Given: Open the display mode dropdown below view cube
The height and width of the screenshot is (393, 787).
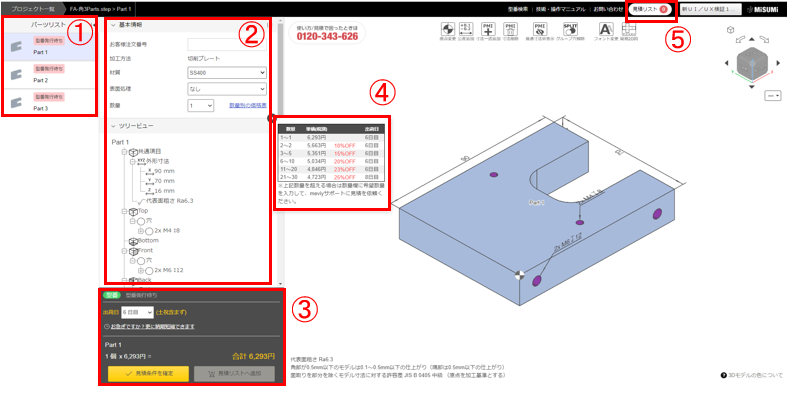Looking at the screenshot, I should coord(774,95).
